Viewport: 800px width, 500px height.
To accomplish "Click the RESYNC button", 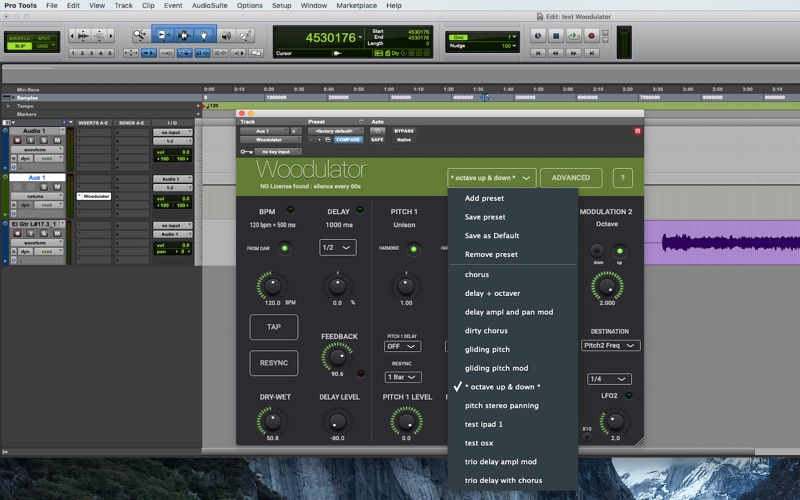I will coord(274,363).
